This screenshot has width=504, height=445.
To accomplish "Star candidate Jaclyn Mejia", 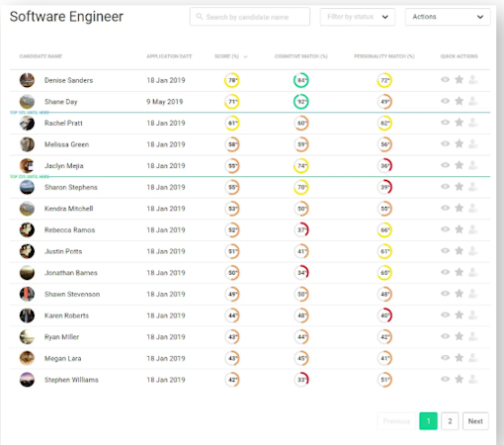I will pyautogui.click(x=459, y=165).
